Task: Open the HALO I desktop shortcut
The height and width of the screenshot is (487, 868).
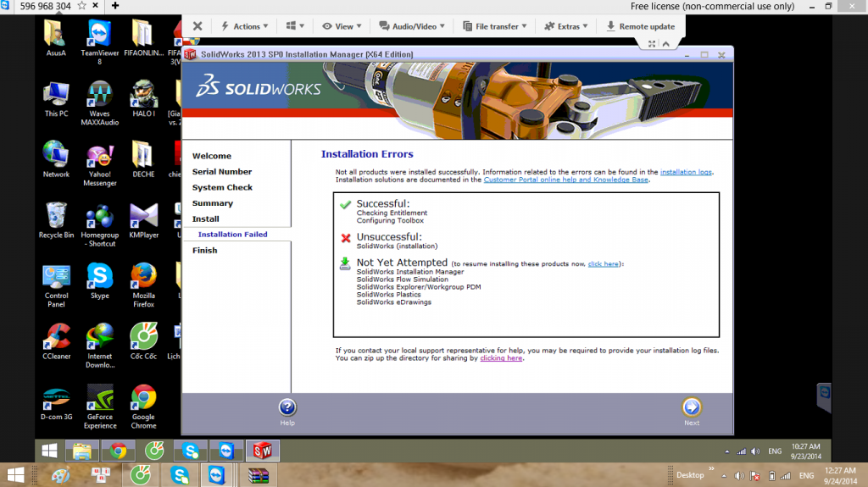Action: pos(143,99)
